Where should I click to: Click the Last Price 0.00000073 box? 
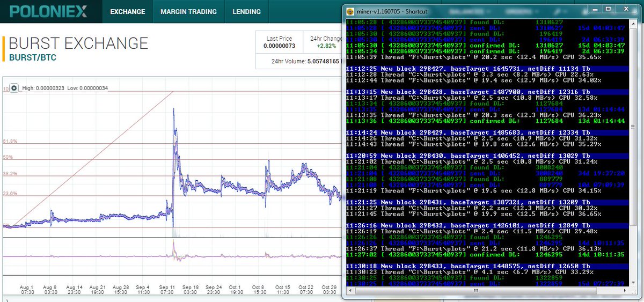click(280, 42)
